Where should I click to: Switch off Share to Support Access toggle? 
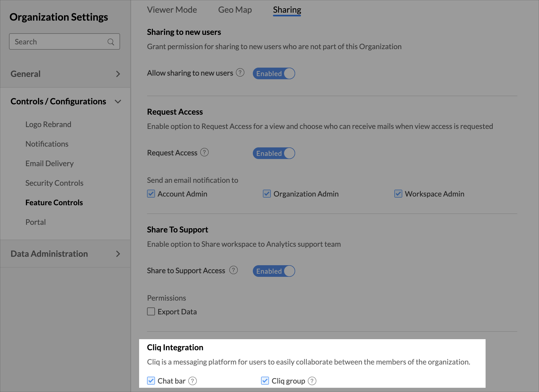coord(274,271)
